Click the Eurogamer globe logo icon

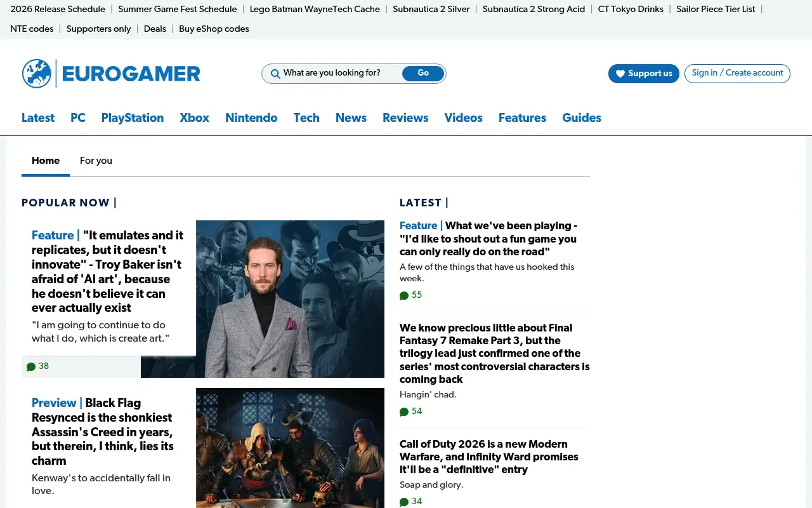[37, 74]
